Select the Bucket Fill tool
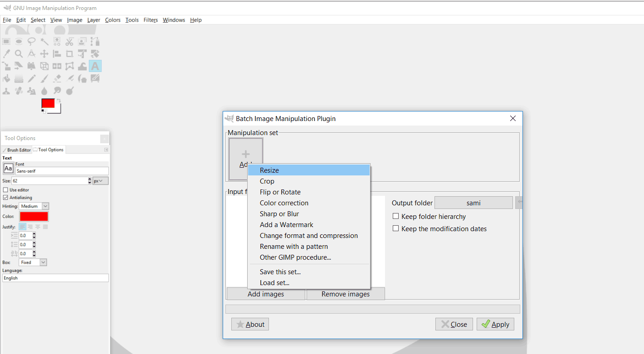Image resolution: width=644 pixels, height=354 pixels. [x=6, y=78]
